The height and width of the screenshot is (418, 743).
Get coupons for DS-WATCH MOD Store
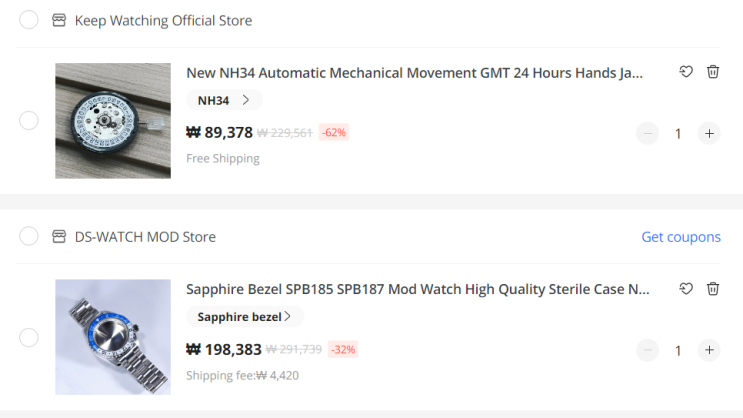pyautogui.click(x=680, y=237)
